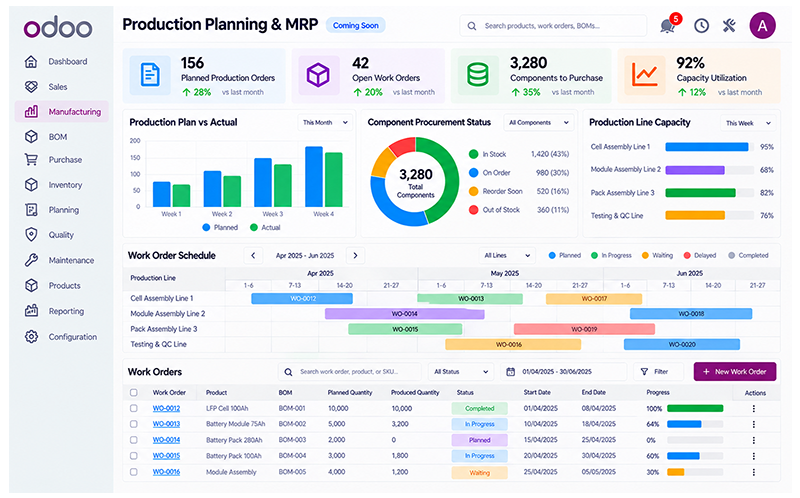Click the New Work Order button

pyautogui.click(x=735, y=372)
